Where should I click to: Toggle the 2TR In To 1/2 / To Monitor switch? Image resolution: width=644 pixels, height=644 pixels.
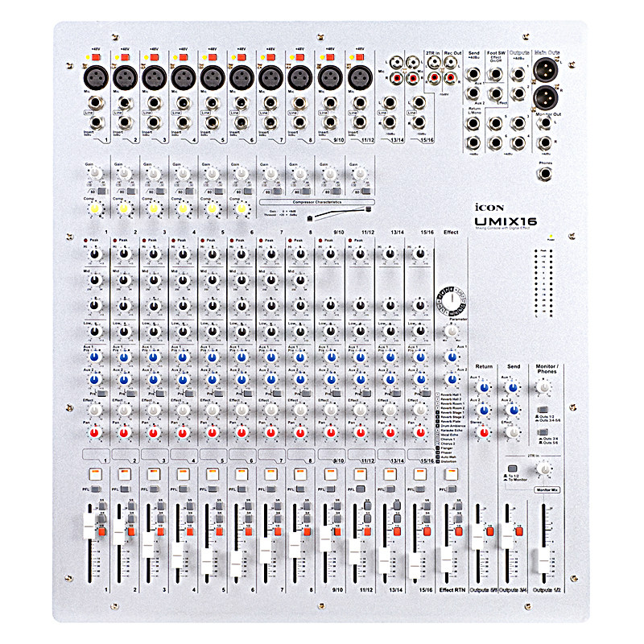[x=512, y=469]
